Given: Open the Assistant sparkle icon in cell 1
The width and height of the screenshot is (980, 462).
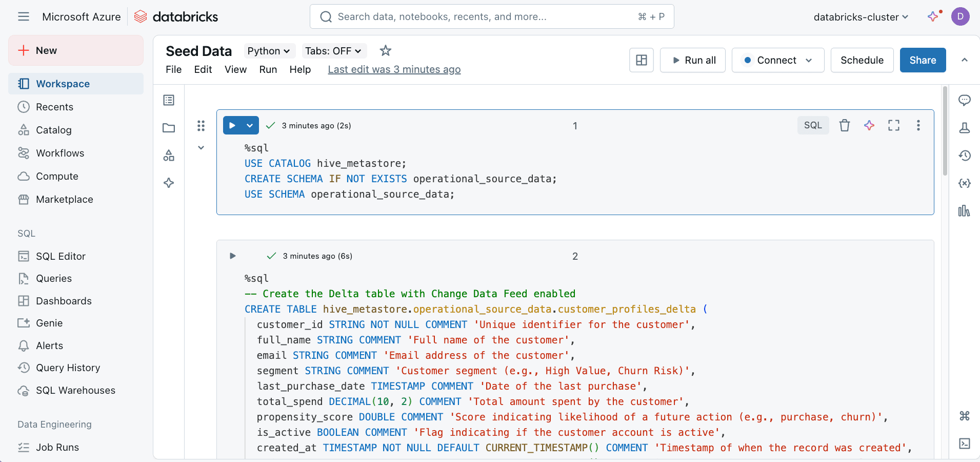Looking at the screenshot, I should [869, 125].
